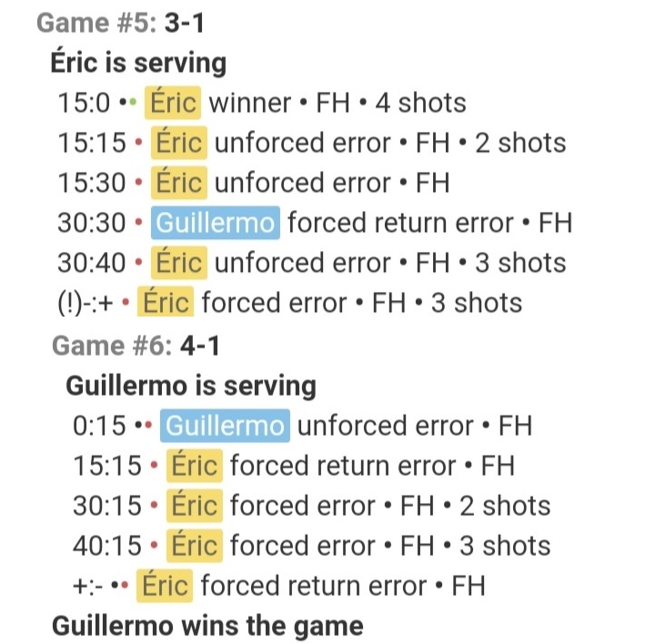Viewport: 655px width, 644px height.
Task: Click the red dot on 15:30 row
Action: 138,183
